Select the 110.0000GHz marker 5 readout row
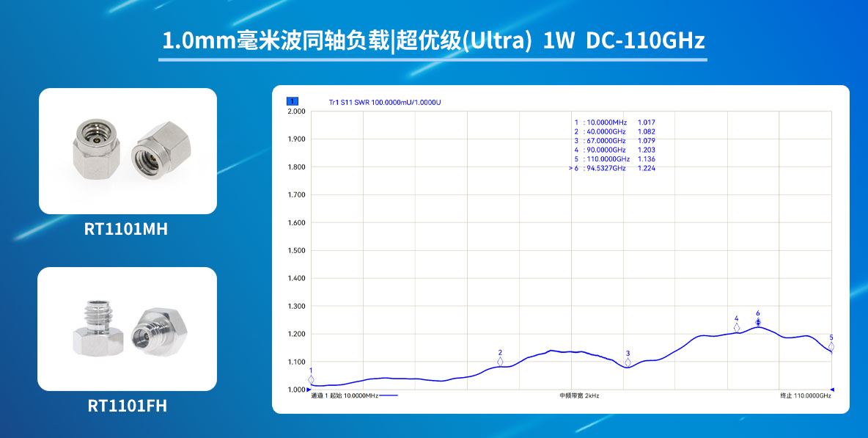 pos(614,159)
